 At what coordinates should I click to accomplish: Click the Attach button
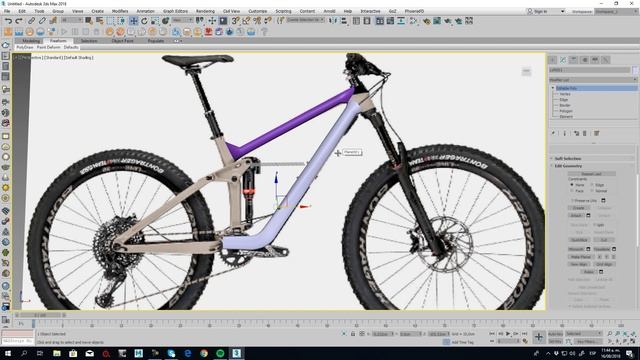(x=576, y=216)
